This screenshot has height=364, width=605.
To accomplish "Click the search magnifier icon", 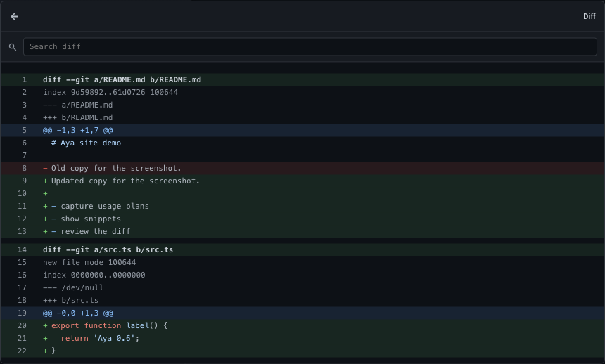I will point(13,46).
